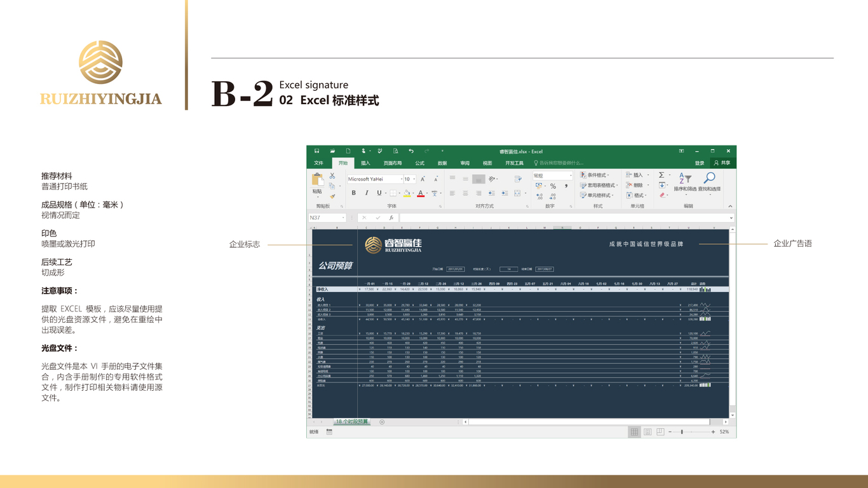The image size is (868, 488).
Task: Toggle align text left
Action: point(452,193)
